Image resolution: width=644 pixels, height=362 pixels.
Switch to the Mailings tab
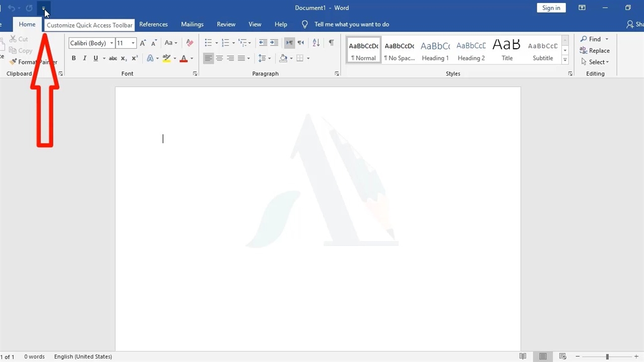pos(192,24)
